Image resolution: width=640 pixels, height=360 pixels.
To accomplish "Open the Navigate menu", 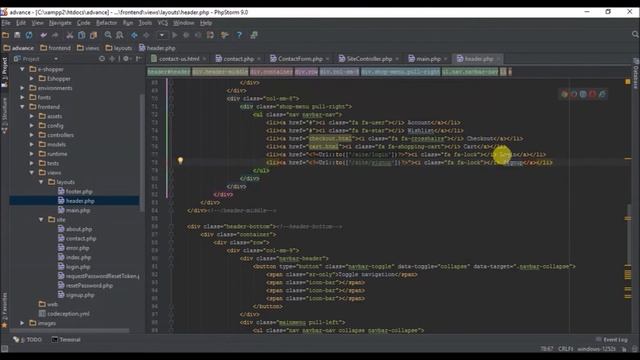I will pos(60,23).
